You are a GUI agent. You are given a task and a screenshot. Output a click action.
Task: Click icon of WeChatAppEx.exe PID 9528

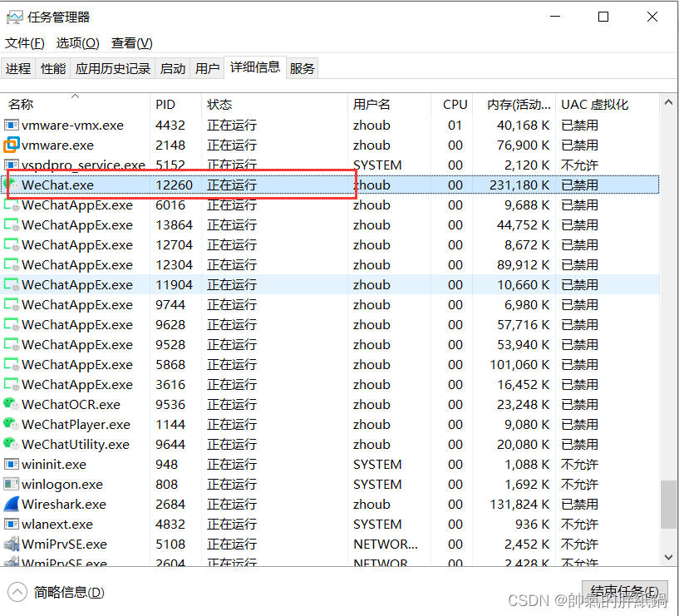coord(12,344)
